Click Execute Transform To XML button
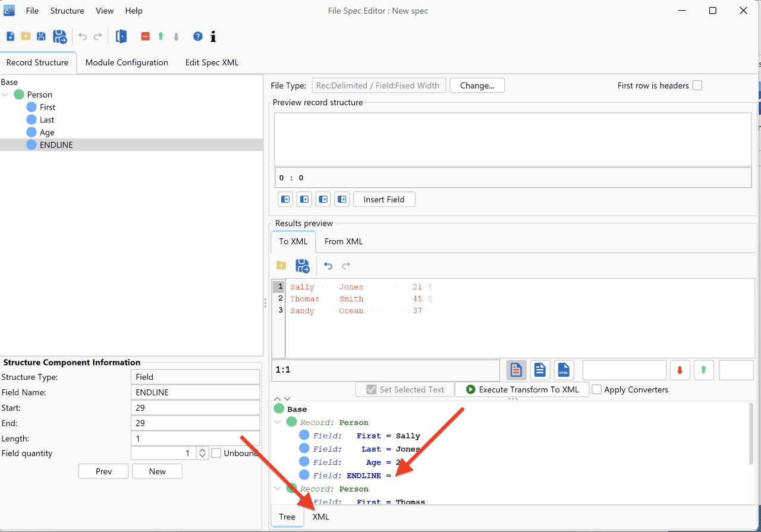This screenshot has height=532, width=761. tap(522, 390)
